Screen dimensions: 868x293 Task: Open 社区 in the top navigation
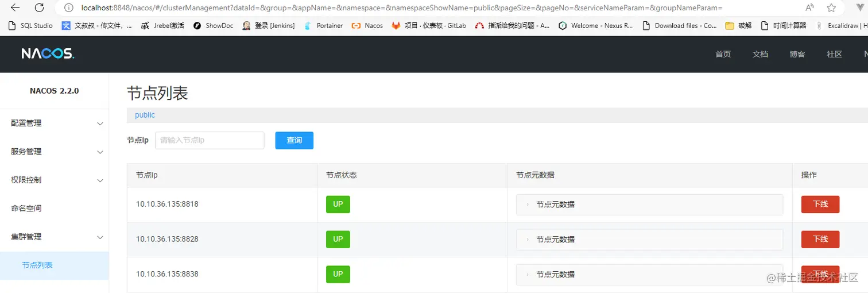coord(834,54)
